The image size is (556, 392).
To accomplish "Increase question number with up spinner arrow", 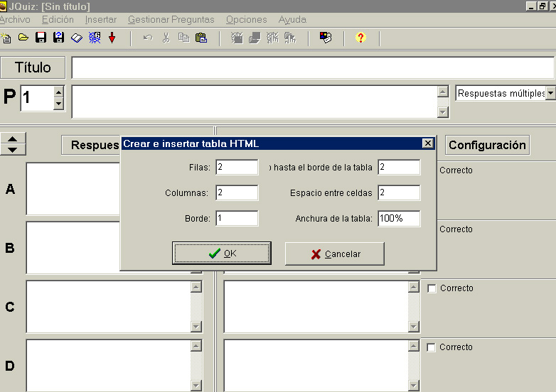I will [58, 92].
